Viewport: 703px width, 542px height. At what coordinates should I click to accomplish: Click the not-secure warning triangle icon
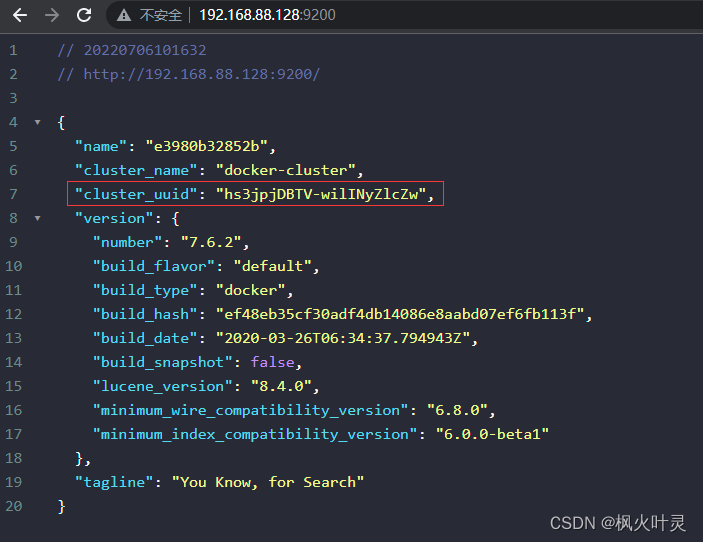(x=124, y=15)
